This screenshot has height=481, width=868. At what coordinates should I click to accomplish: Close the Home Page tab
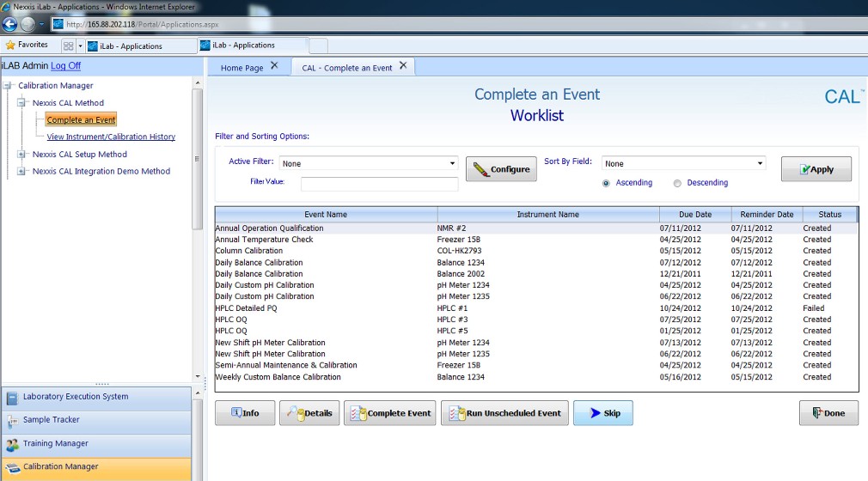[x=274, y=66]
